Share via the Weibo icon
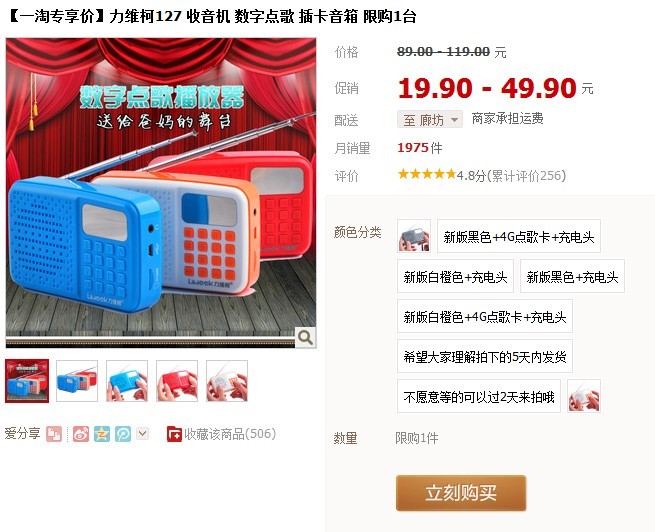655x532 pixels. [x=81, y=434]
